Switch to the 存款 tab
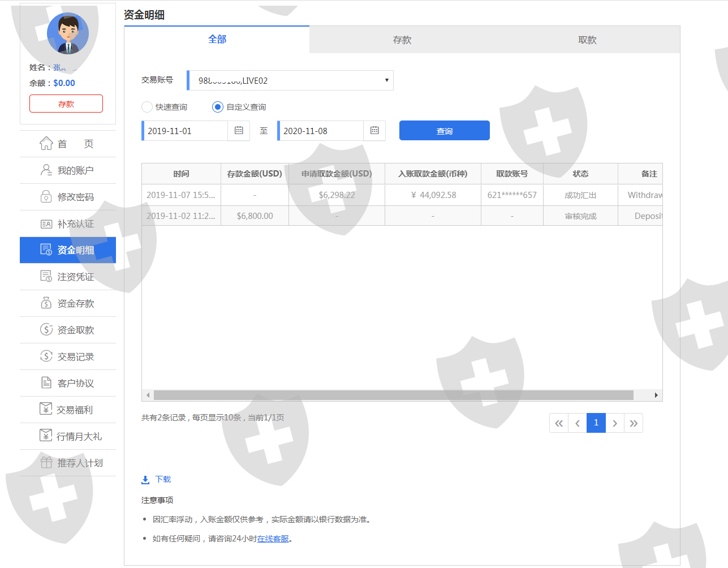Screen dimensions: 728x568 click(x=402, y=40)
